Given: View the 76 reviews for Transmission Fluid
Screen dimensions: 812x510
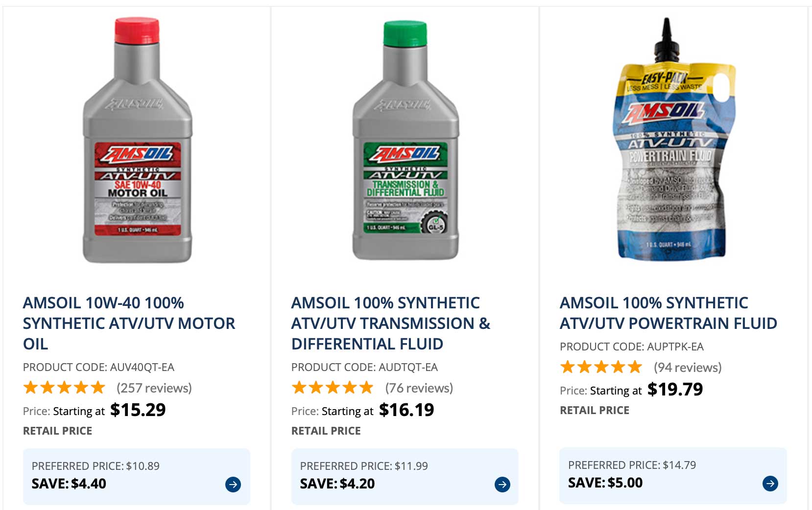Looking at the screenshot, I should coord(418,388).
